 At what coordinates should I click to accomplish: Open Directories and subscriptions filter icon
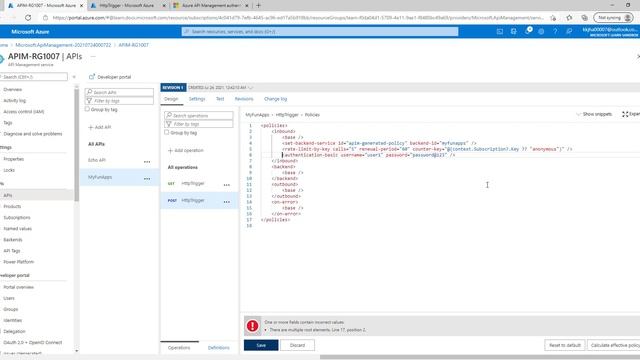(513, 31)
